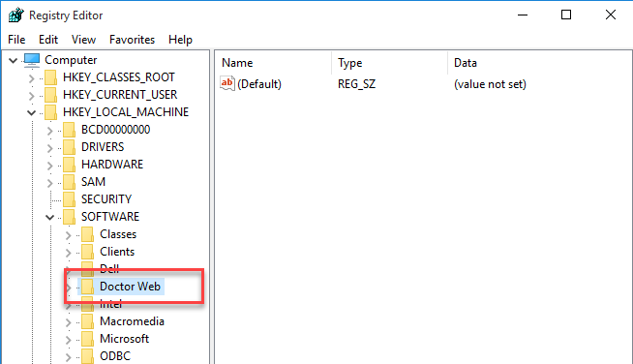633x364 pixels.
Task: Collapse the HKEY_LOCAL_MACHINE key
Action: tap(32, 112)
